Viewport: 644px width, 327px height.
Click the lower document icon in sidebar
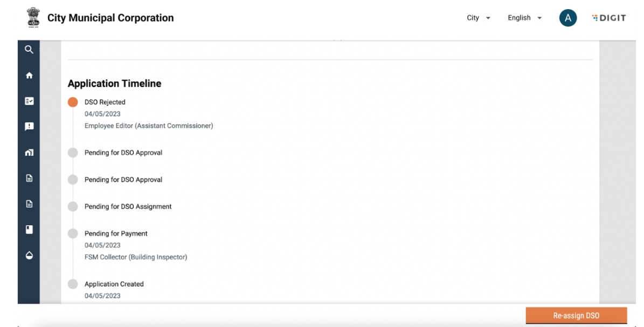[29, 204]
